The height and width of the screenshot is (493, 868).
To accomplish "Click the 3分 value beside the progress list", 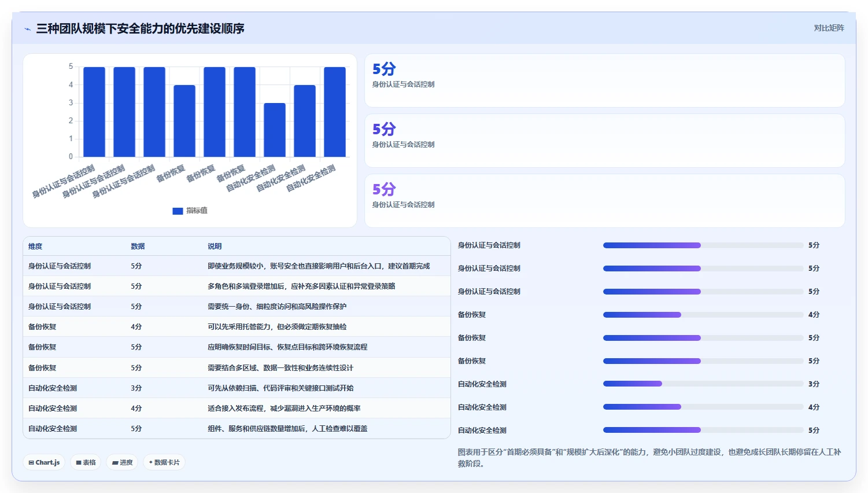I will (x=814, y=384).
